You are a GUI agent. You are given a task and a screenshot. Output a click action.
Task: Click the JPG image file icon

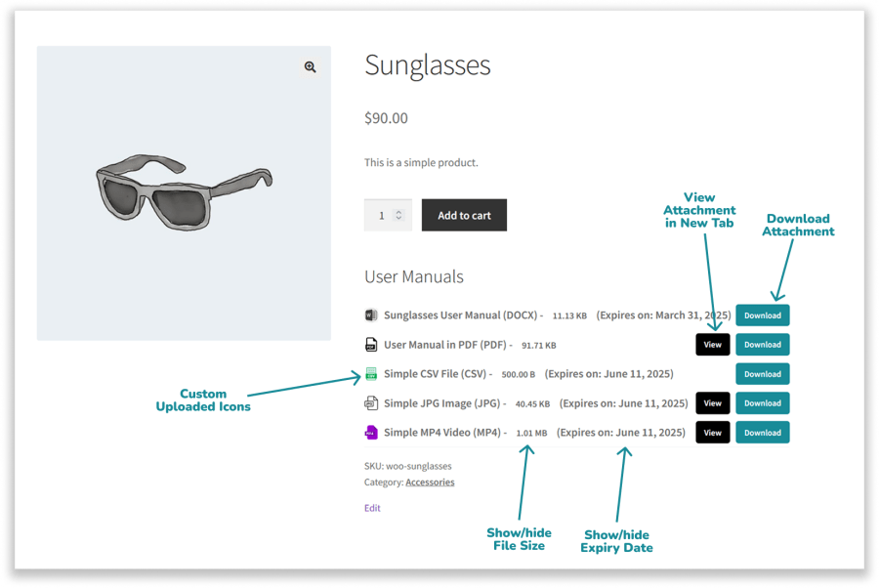[371, 403]
